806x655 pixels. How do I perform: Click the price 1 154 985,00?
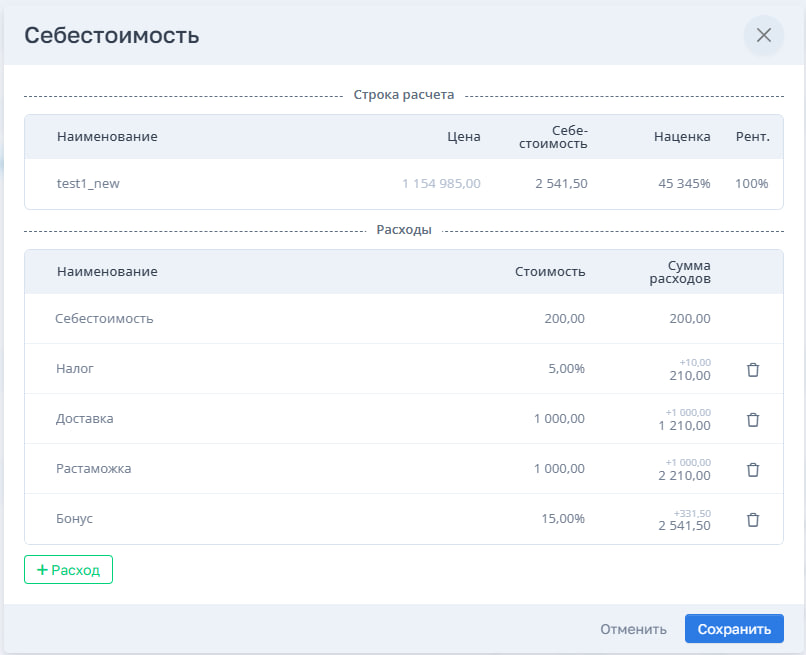(x=441, y=184)
